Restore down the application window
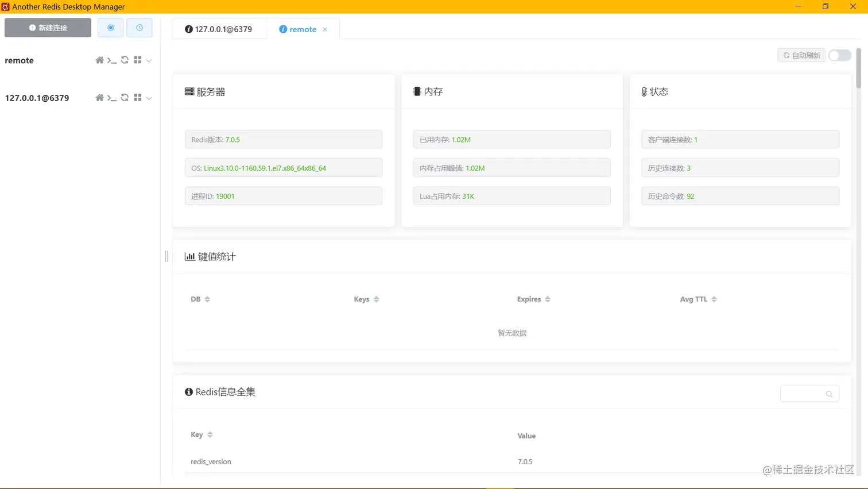Image resolution: width=868 pixels, height=489 pixels. (826, 6)
